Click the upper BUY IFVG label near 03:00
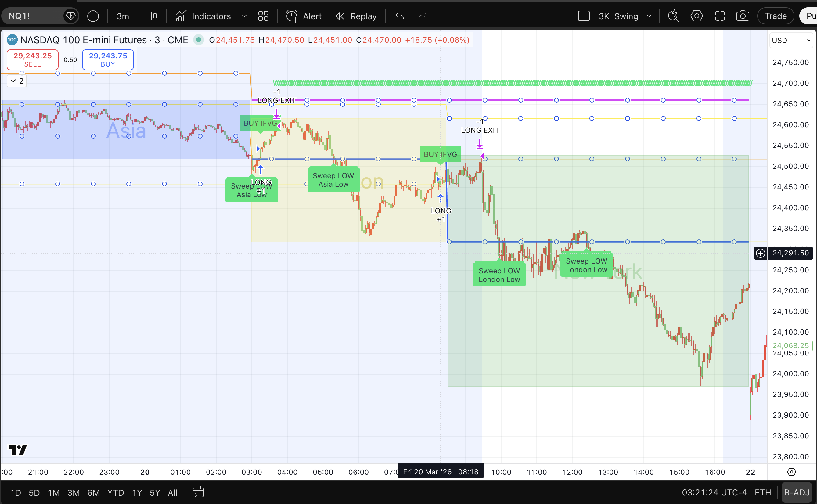 tap(260, 123)
